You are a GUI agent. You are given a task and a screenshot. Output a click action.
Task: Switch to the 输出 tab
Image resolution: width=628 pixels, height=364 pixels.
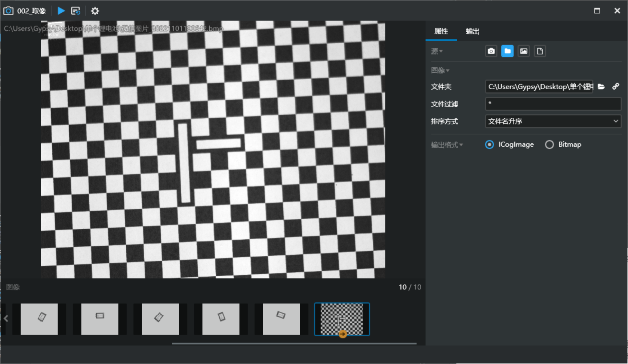[x=472, y=31]
